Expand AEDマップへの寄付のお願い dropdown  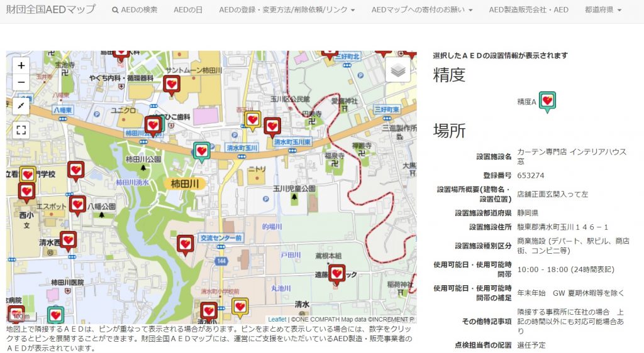click(421, 10)
